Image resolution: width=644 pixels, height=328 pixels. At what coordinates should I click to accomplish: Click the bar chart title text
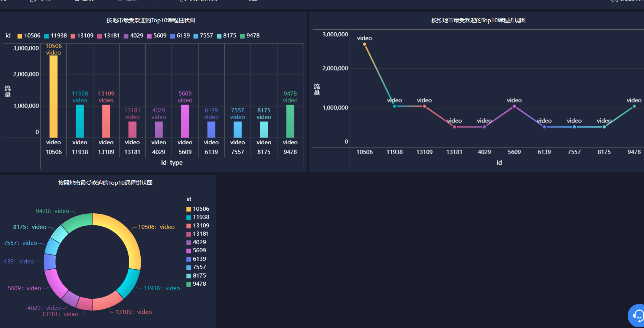(x=151, y=20)
